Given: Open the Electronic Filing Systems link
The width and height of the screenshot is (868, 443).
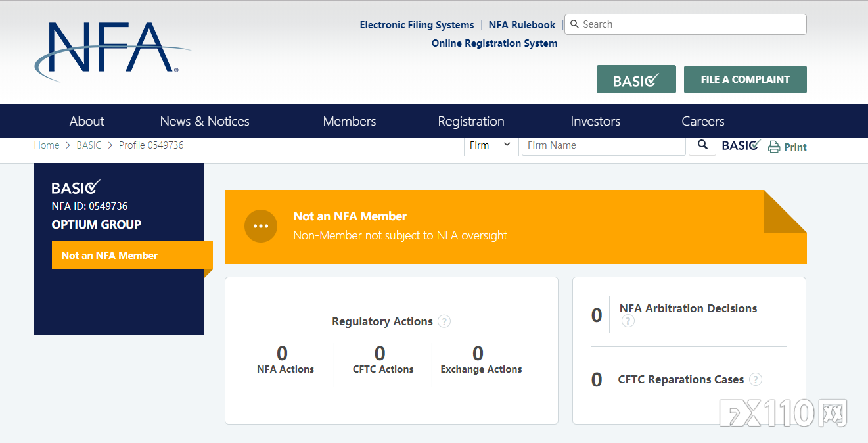Looking at the screenshot, I should (417, 25).
